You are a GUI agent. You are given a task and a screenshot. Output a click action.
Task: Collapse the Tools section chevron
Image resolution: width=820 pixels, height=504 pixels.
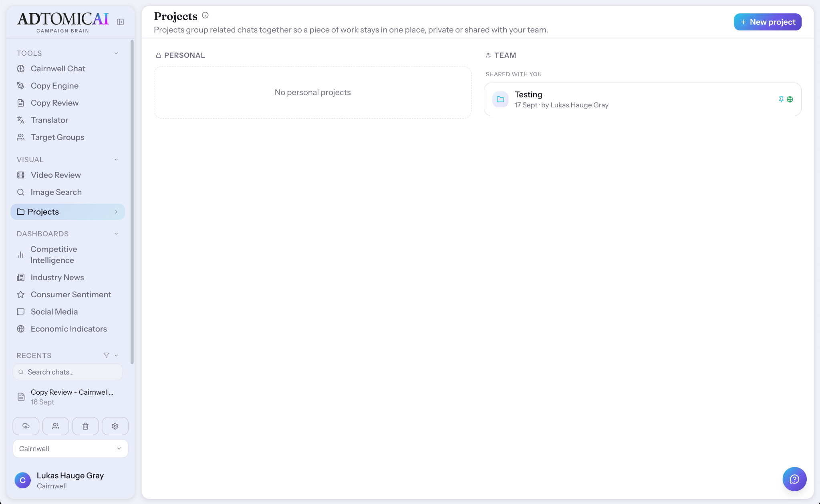[x=116, y=53]
